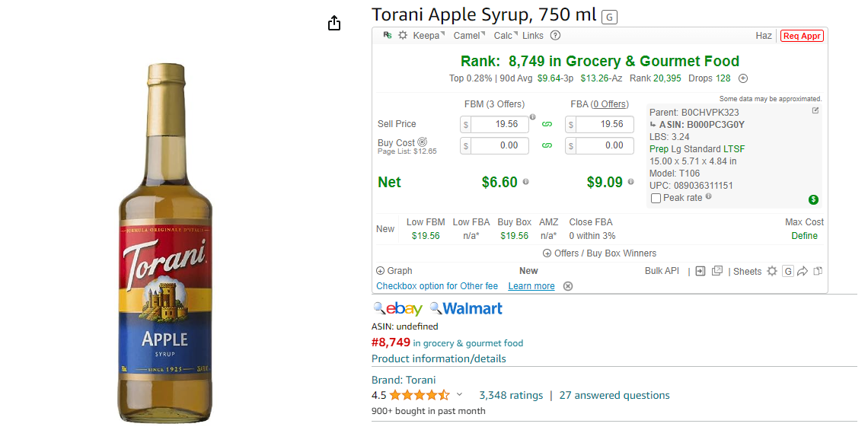Screen dimensions: 868x430
Task: Click the Parent: B0CHVPK323 text
Action: coord(694,113)
